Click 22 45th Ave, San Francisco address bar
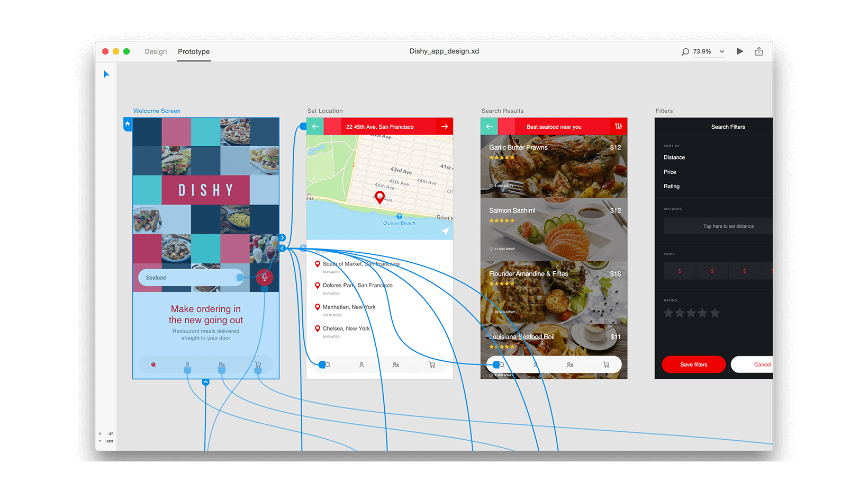Image resolution: width=868 pixels, height=489 pixels. pyautogui.click(x=380, y=127)
